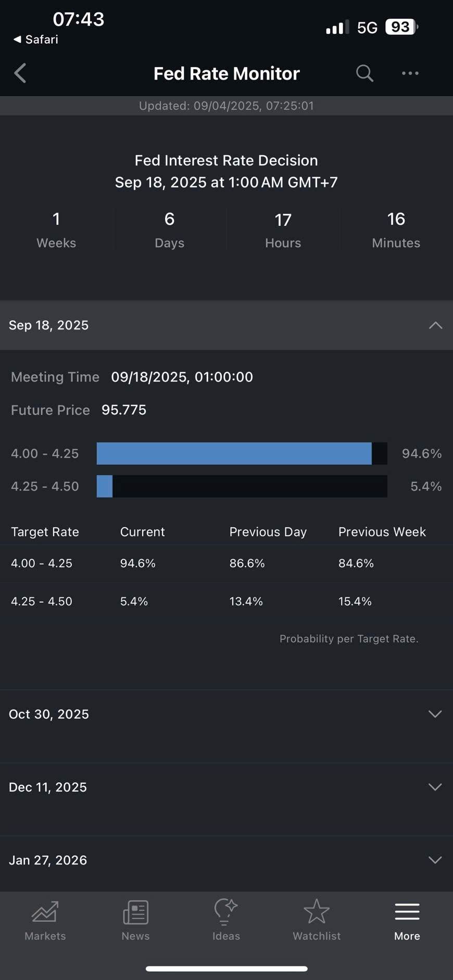
Task: Return to Safari via status bar link
Action: pos(35,40)
